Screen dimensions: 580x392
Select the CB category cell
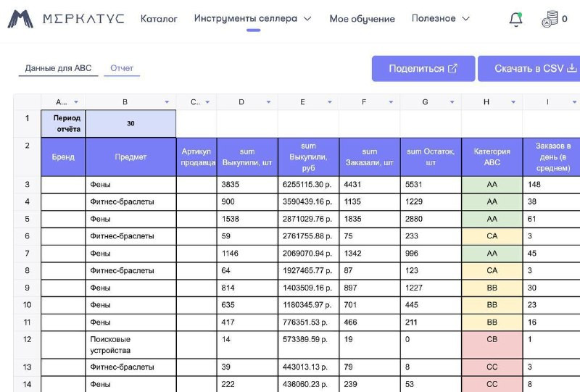492,345
